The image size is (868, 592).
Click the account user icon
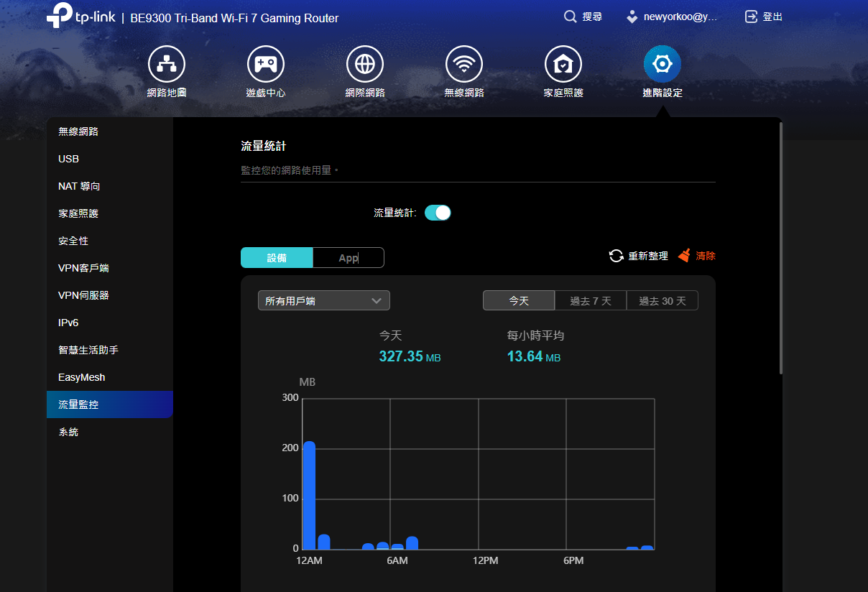[632, 17]
